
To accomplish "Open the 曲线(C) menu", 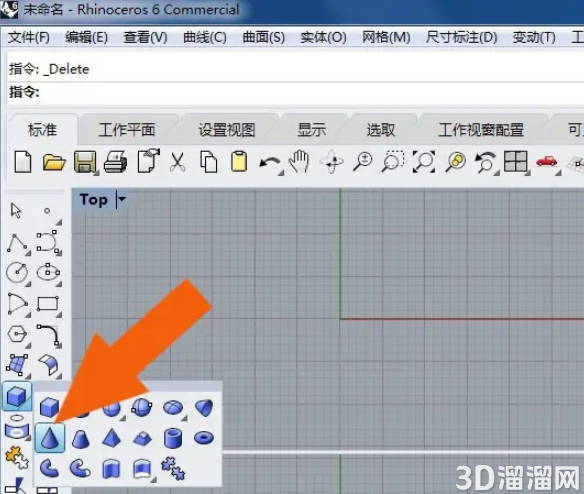I will (x=204, y=37).
